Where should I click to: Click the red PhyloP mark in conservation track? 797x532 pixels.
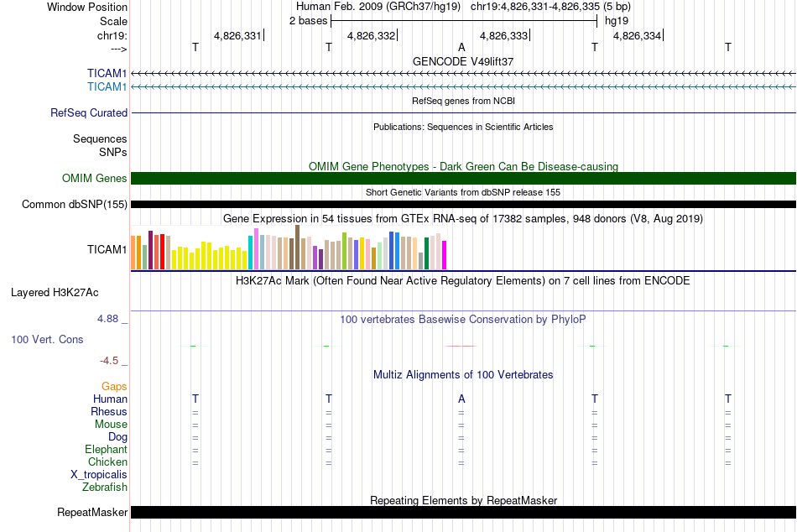tap(461, 346)
